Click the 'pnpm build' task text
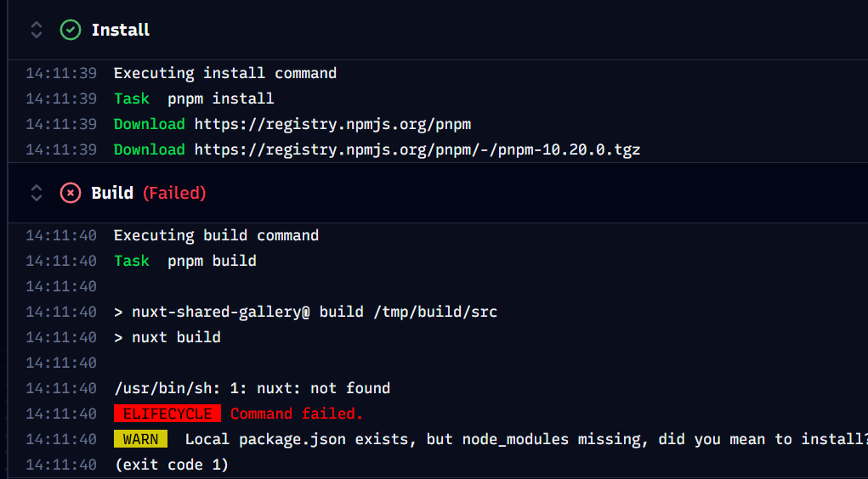This screenshot has width=868, height=479. tap(212, 261)
